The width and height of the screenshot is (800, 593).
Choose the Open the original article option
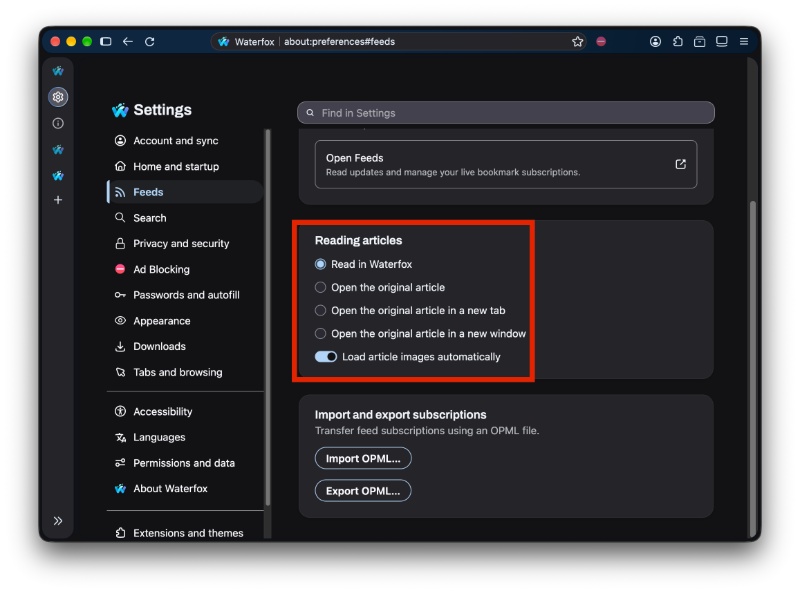320,287
